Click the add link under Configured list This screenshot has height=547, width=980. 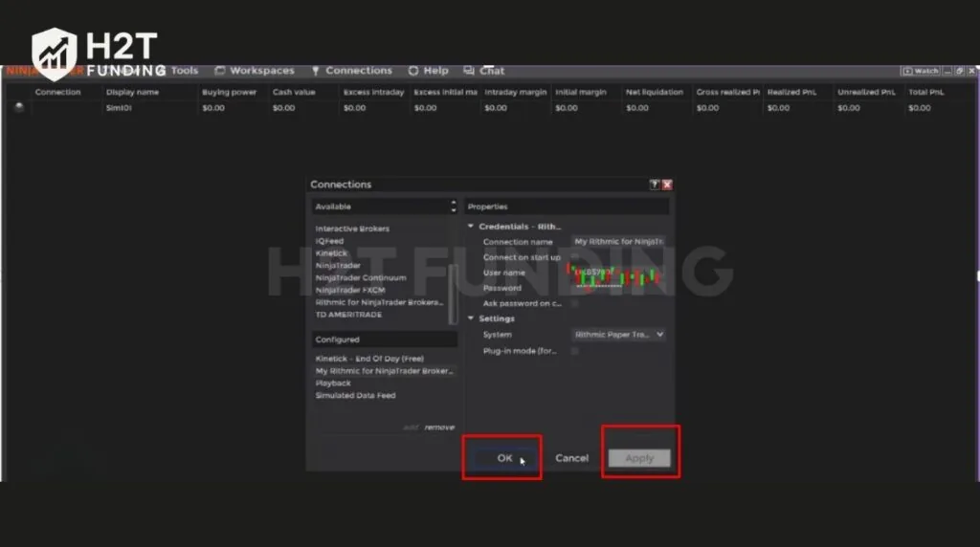411,427
